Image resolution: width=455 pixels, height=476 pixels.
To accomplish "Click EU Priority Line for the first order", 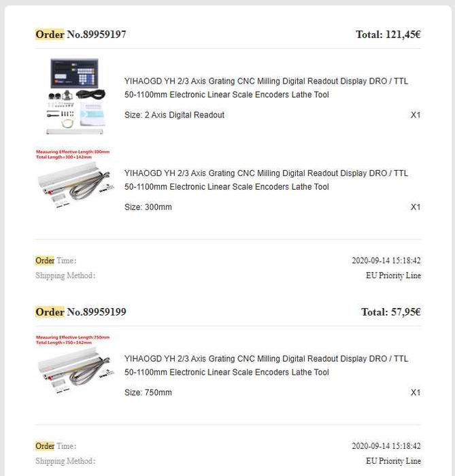I will click(393, 275).
